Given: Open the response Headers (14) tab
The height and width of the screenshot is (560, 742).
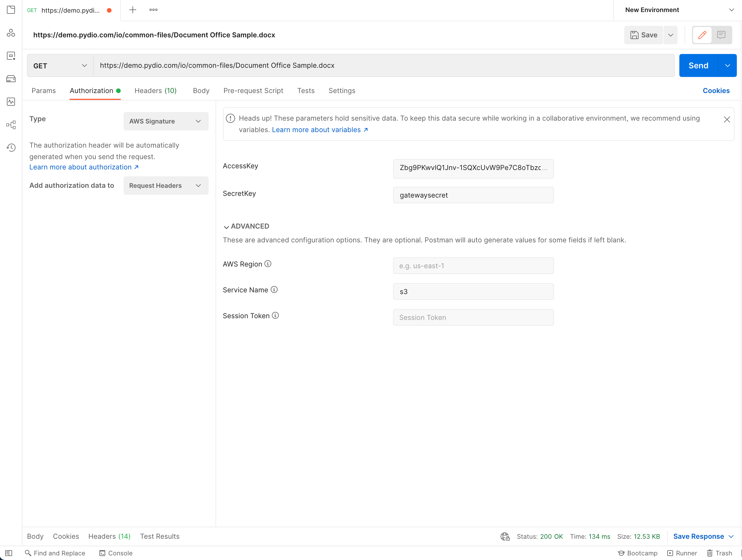Looking at the screenshot, I should tap(109, 536).
